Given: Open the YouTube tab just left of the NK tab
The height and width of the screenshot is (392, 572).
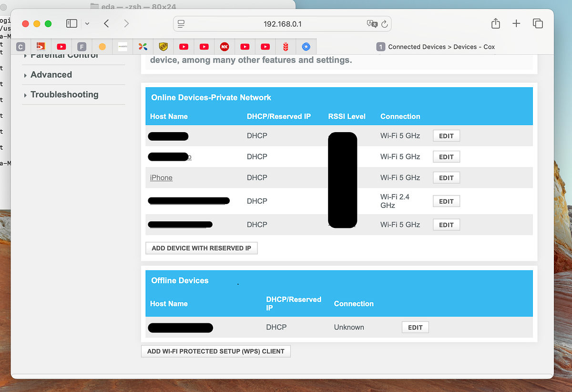Looking at the screenshot, I should coord(204,47).
